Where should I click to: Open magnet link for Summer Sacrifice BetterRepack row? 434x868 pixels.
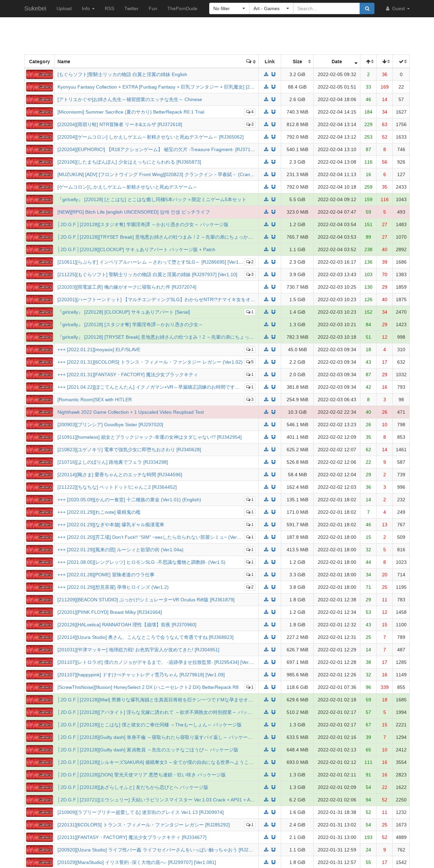pos(273,112)
